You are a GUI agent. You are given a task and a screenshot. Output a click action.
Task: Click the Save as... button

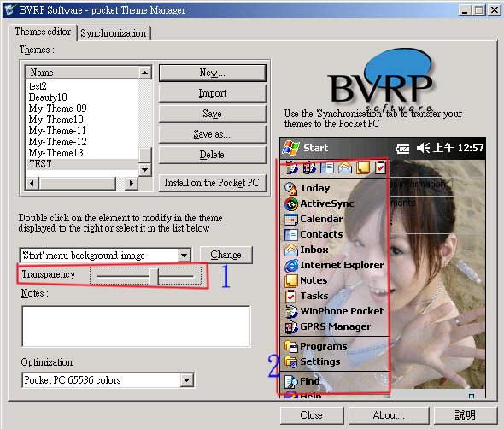(213, 134)
